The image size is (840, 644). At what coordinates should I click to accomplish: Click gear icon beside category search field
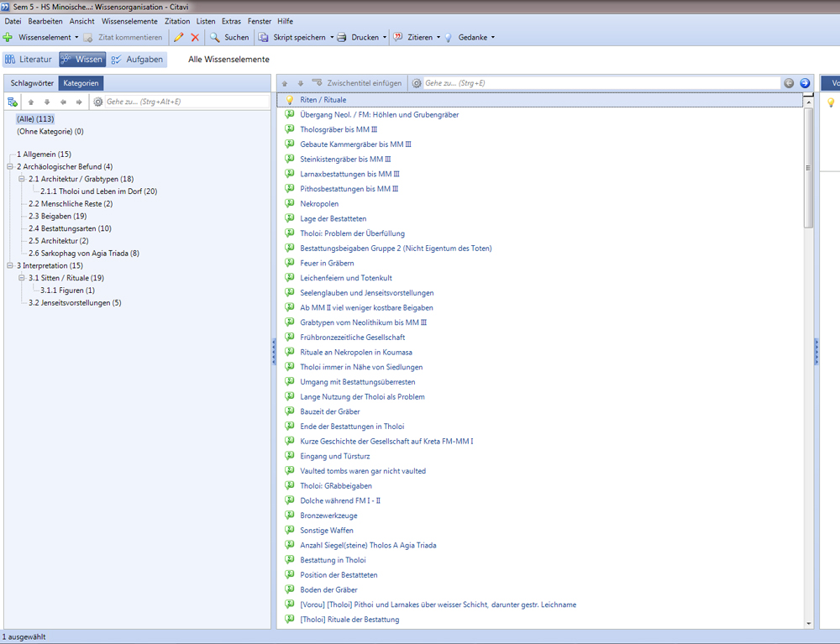click(x=98, y=102)
